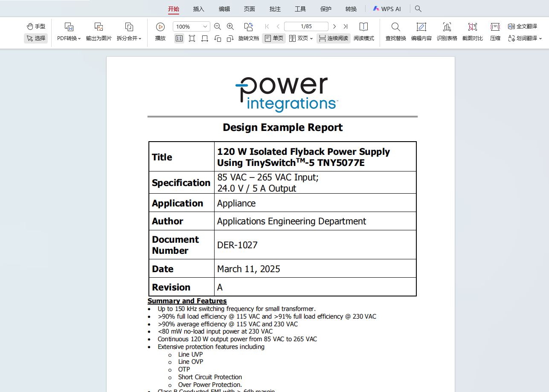The width and height of the screenshot is (549, 392).
Task: Switch to the 编辑 tab
Action: pos(224,9)
